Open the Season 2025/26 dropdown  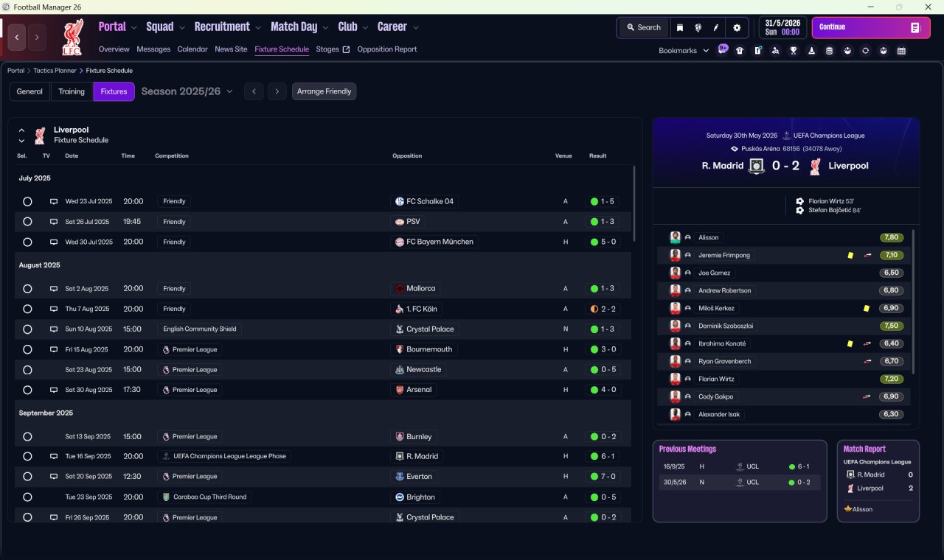(x=187, y=91)
